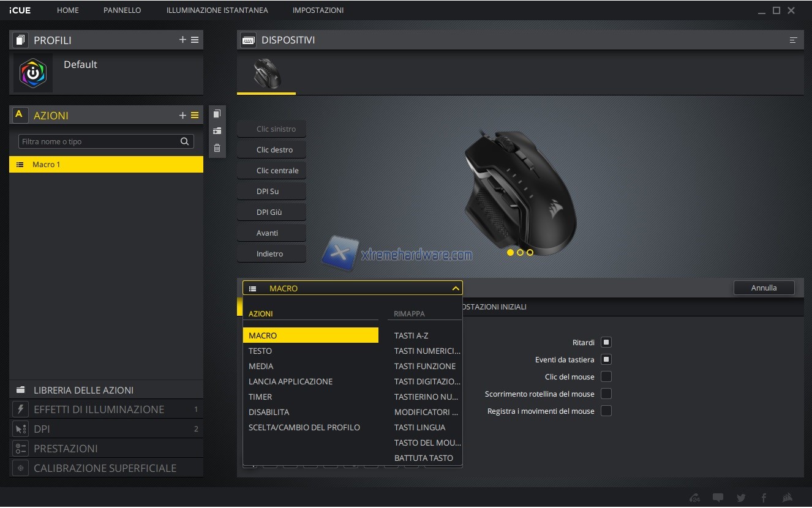Click the plus icon in Profili header
This screenshot has height=508, width=812.
click(x=182, y=40)
